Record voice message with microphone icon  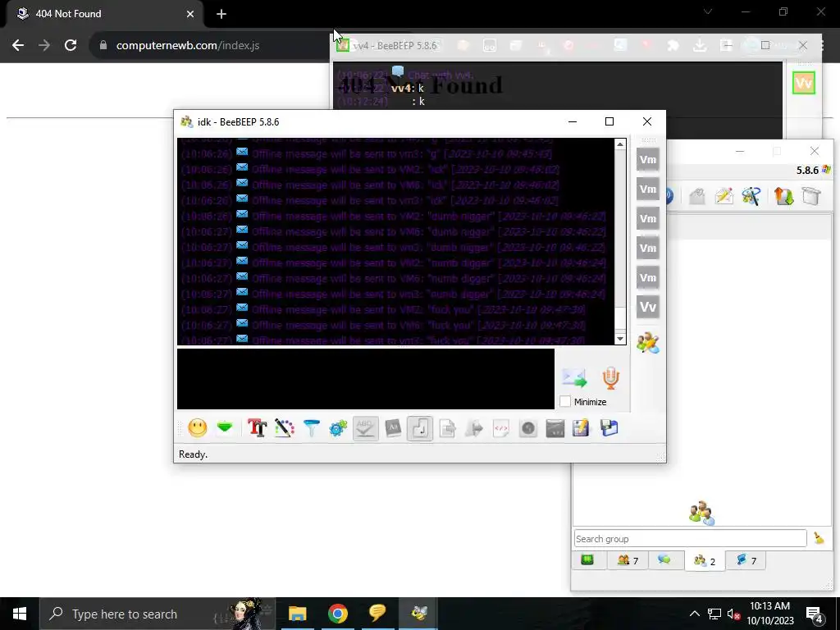(x=610, y=378)
